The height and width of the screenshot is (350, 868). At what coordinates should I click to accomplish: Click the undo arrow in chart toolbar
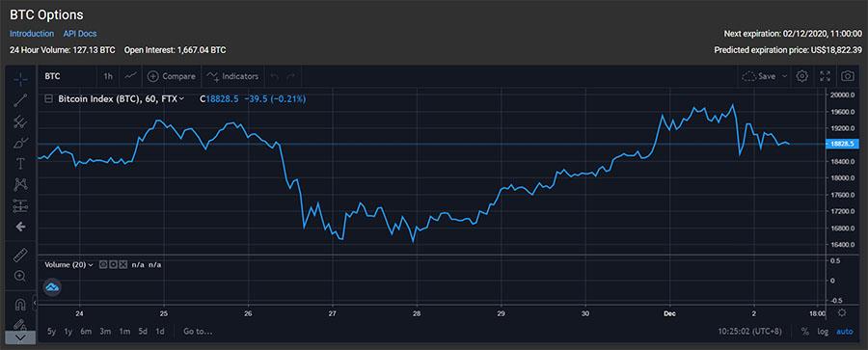click(x=276, y=76)
